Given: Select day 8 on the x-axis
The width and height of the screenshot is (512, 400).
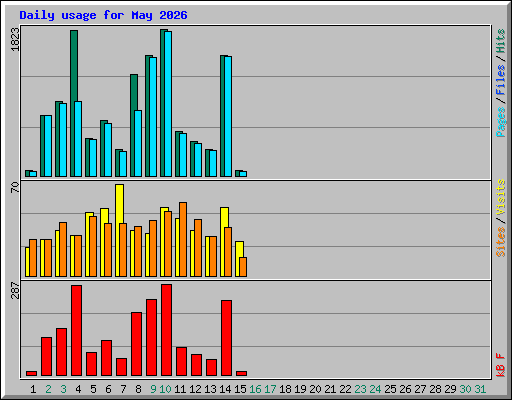Looking at the screenshot, I should (138, 389).
